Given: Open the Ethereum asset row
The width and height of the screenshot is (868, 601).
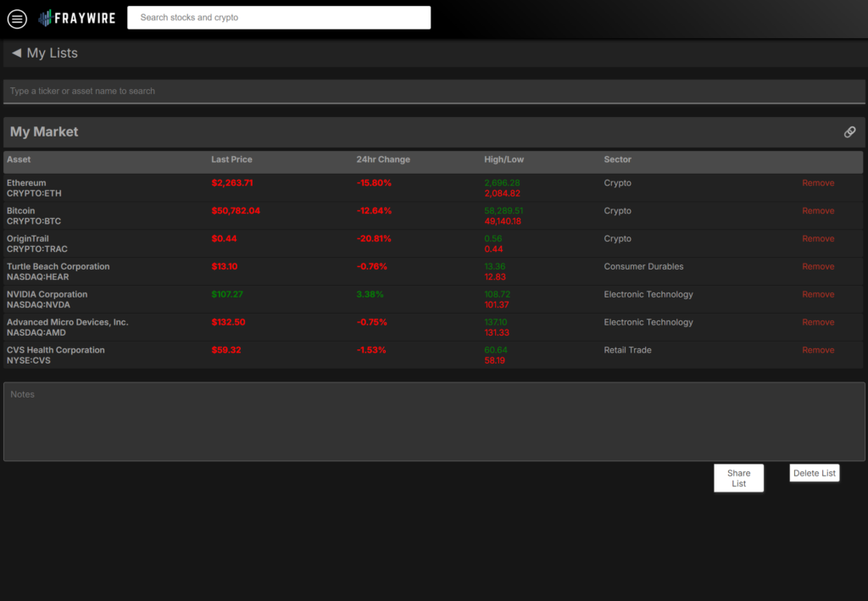Looking at the screenshot, I should pos(433,188).
